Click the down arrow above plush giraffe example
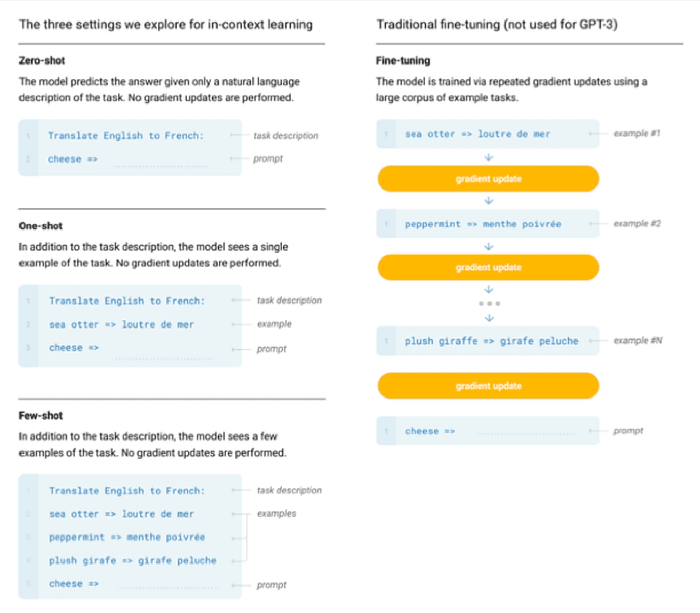The image size is (700, 613). click(x=489, y=318)
